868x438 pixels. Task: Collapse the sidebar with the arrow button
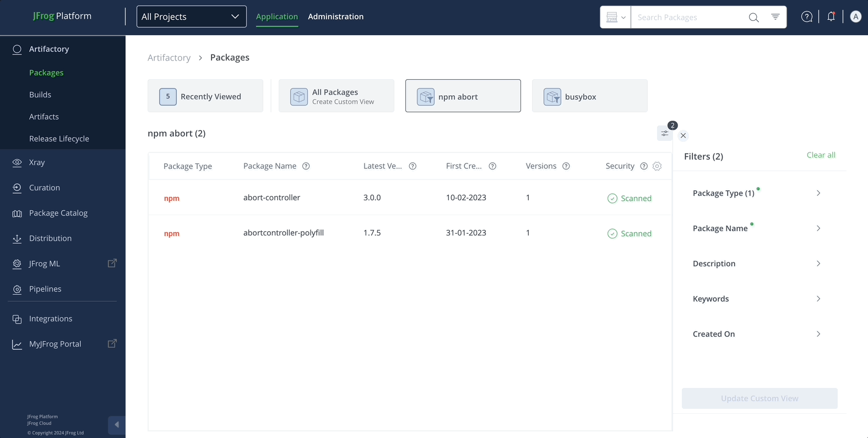click(117, 425)
